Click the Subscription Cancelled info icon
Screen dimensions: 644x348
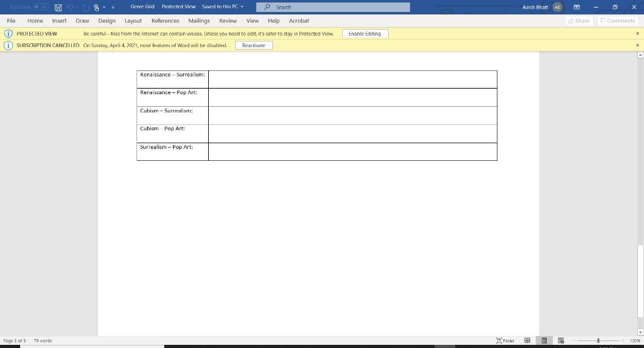(8, 45)
